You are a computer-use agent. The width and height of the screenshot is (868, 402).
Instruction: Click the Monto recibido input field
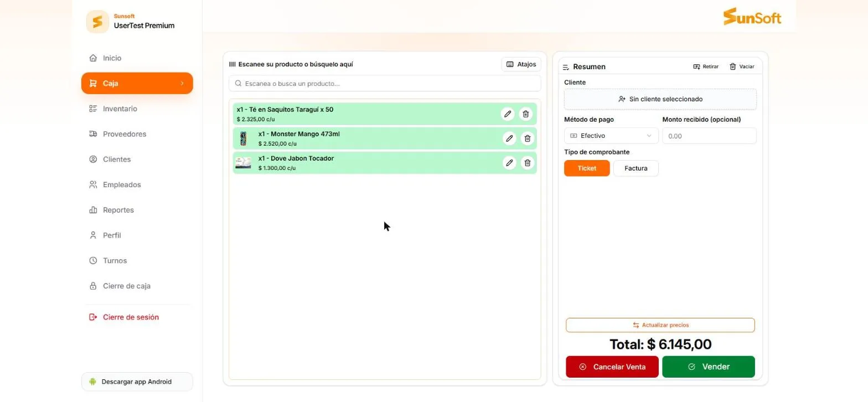point(709,136)
